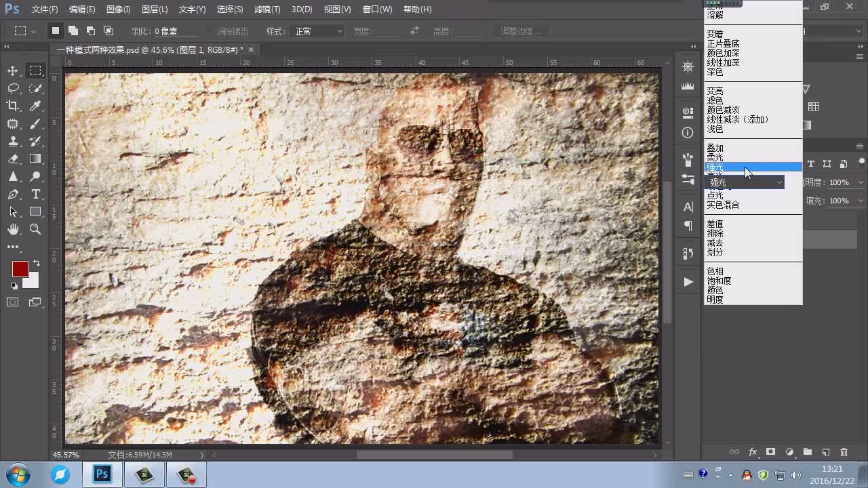Screen dimensions: 868x488
Task: Select the Eyedropper tool
Action: [35, 106]
